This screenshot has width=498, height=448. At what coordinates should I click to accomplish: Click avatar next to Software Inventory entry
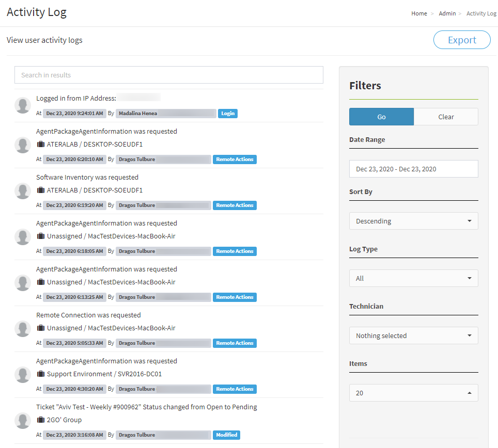(23, 191)
